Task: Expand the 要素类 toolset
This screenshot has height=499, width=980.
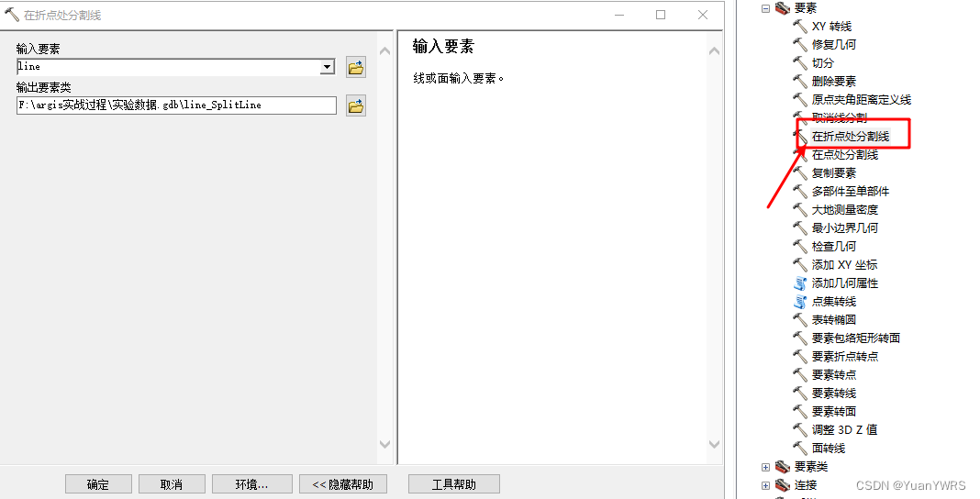Action: [x=765, y=467]
